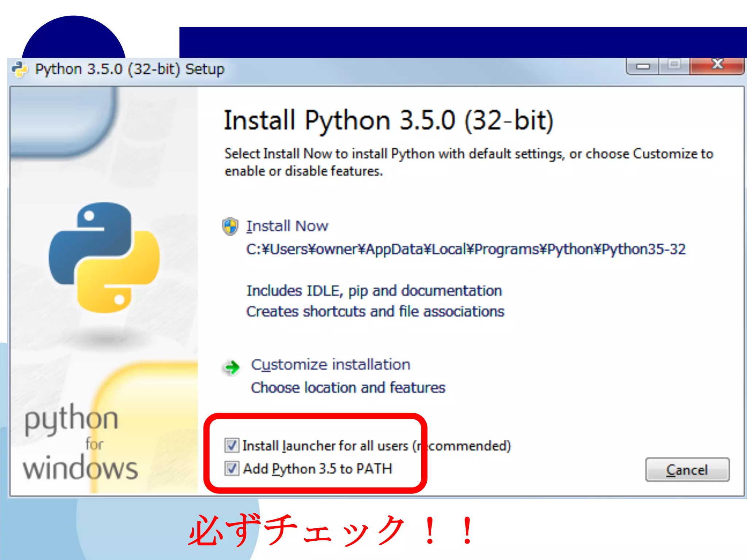The image size is (747, 560).
Task: Click the Install Now link
Action: pos(287,226)
